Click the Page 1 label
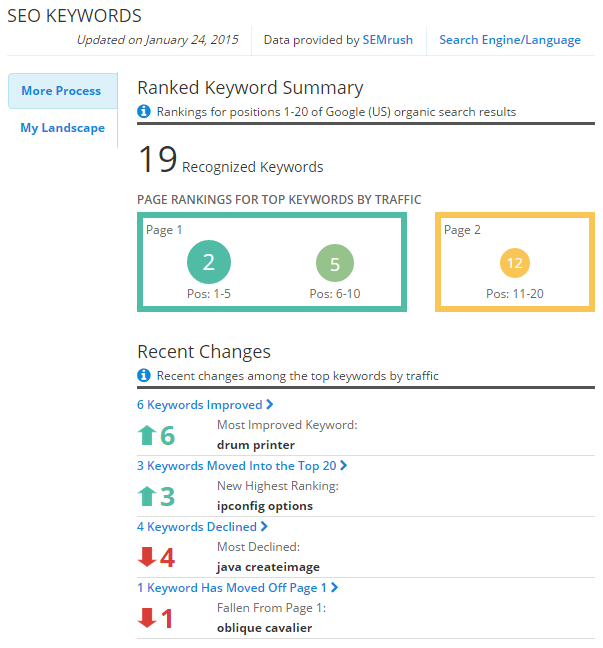This screenshot has height=648, width=603. tap(164, 230)
